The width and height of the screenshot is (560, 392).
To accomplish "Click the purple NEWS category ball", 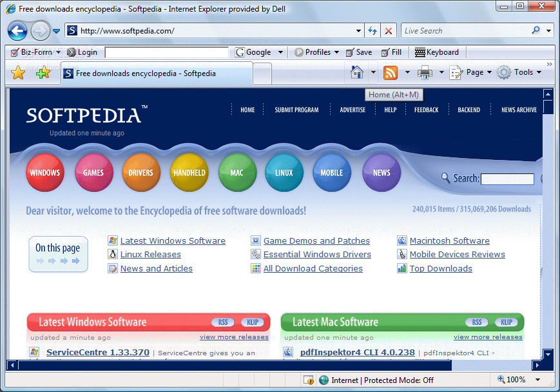I will [x=381, y=173].
